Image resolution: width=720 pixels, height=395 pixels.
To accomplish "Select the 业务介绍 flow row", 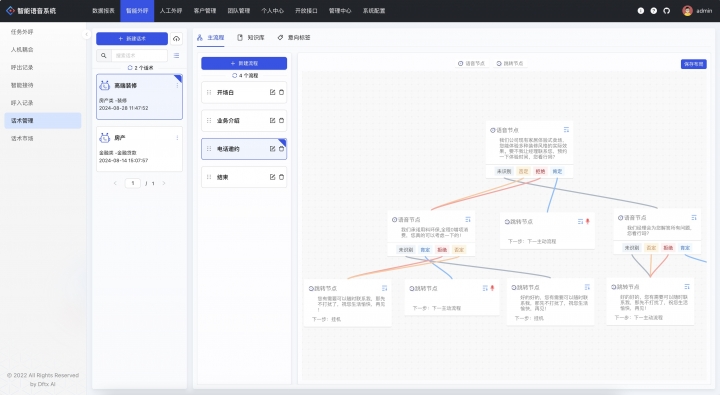I will [x=244, y=120].
